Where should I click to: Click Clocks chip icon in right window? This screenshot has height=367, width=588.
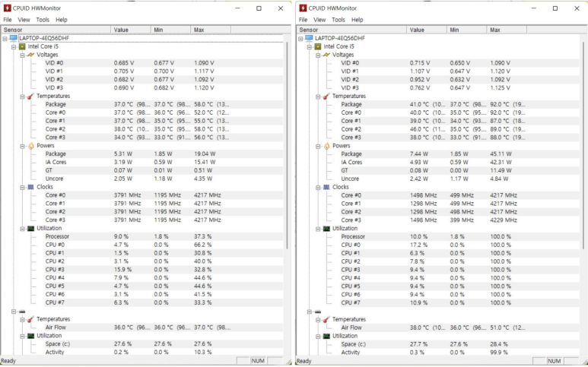pos(326,187)
